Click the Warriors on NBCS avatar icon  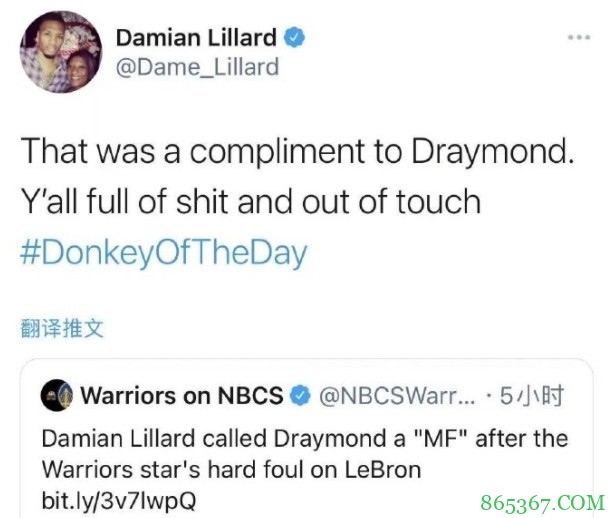57,395
